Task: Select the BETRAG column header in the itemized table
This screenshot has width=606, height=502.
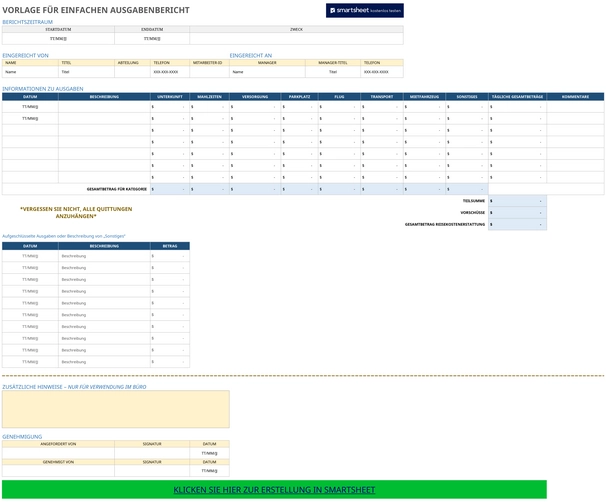Action: [x=170, y=246]
